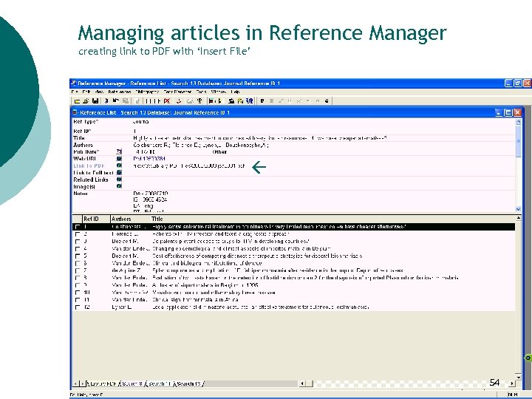Image resolution: width=532 pixels, height=399 pixels.
Task: Tick the checkbox for reference ID 6
Action: click(x=78, y=263)
